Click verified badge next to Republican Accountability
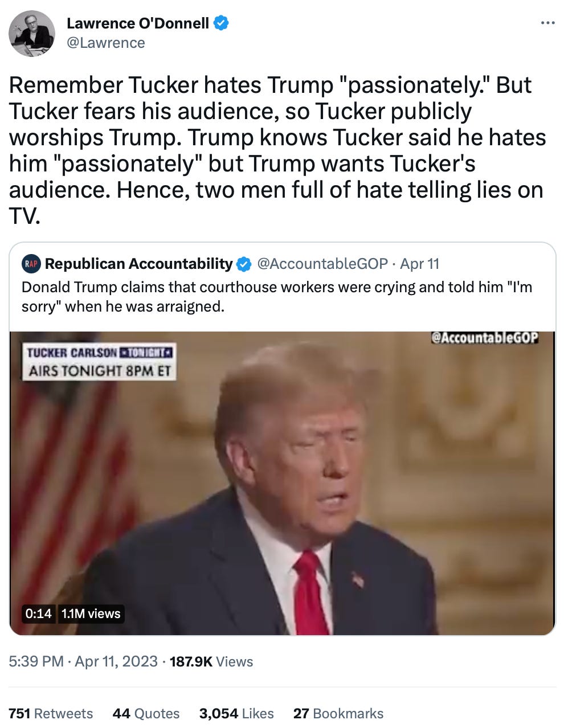Viewport: 564px width, 728px height. coord(244,264)
